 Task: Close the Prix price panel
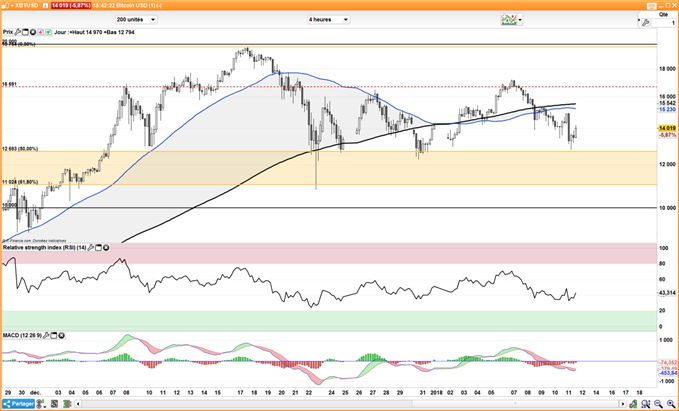click(32, 32)
